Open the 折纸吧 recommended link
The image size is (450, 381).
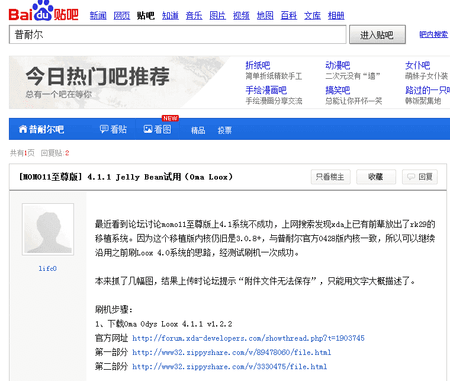coord(258,65)
